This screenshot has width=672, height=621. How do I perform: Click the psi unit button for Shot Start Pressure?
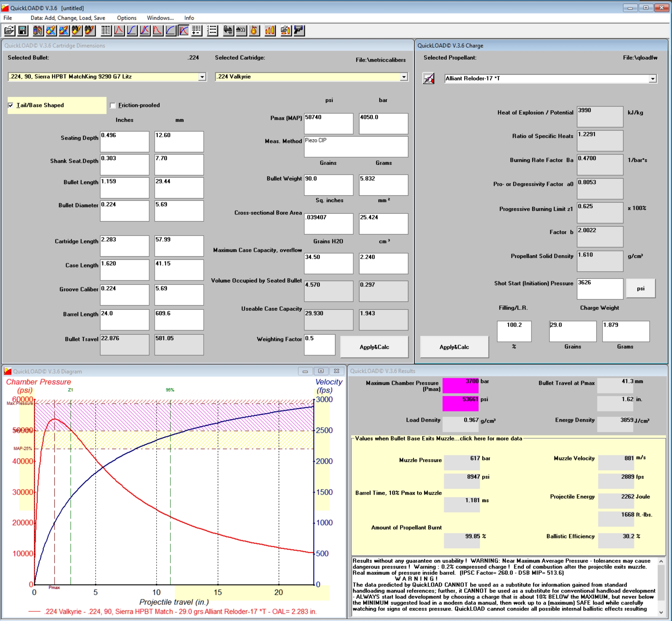point(640,288)
